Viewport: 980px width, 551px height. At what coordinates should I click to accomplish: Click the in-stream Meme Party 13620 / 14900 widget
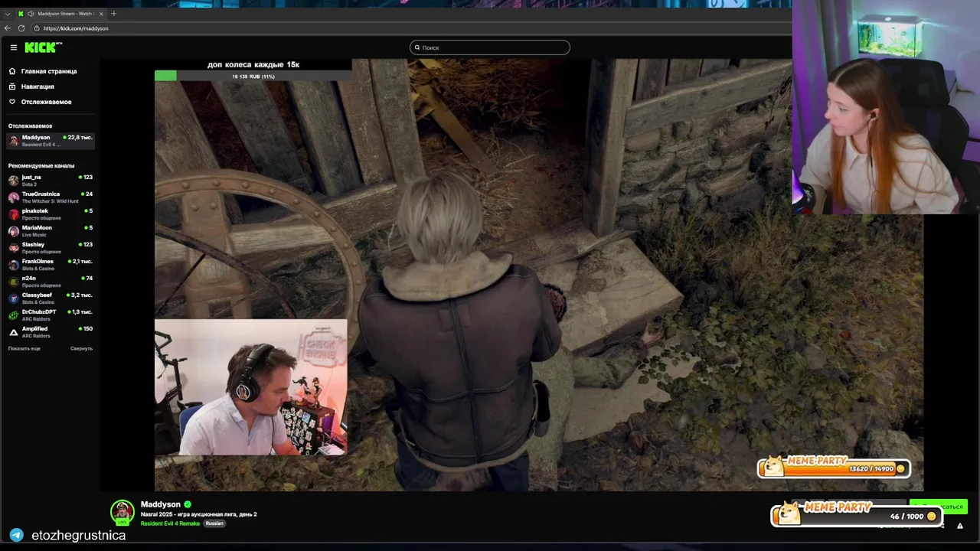(834, 467)
